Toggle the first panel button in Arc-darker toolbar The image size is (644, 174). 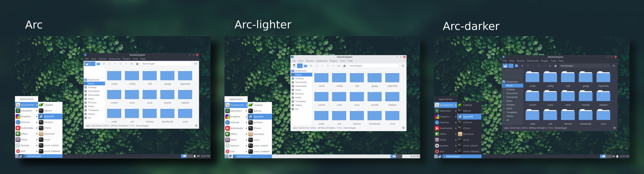(x=505, y=66)
